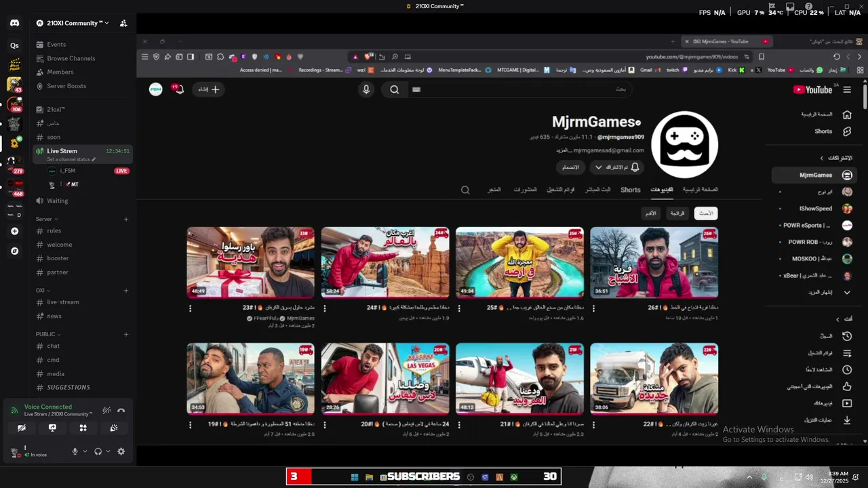
Task: Focus the YouTube search input field
Action: pos(519,89)
